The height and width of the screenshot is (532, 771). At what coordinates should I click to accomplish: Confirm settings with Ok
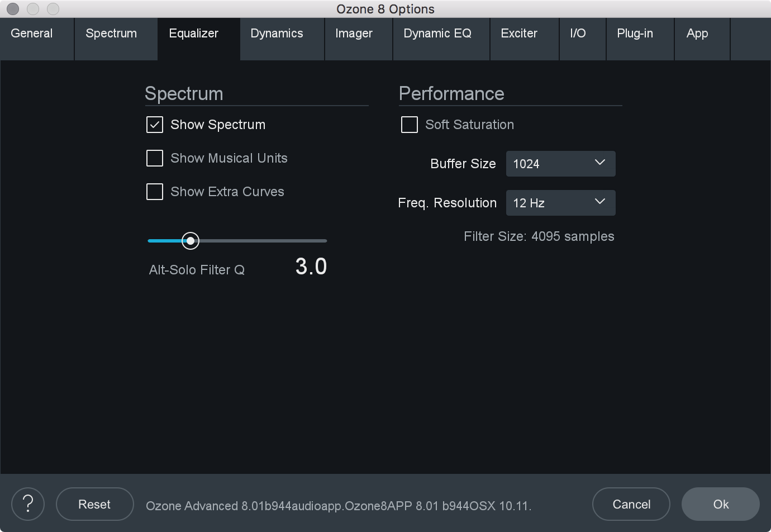[x=720, y=504]
